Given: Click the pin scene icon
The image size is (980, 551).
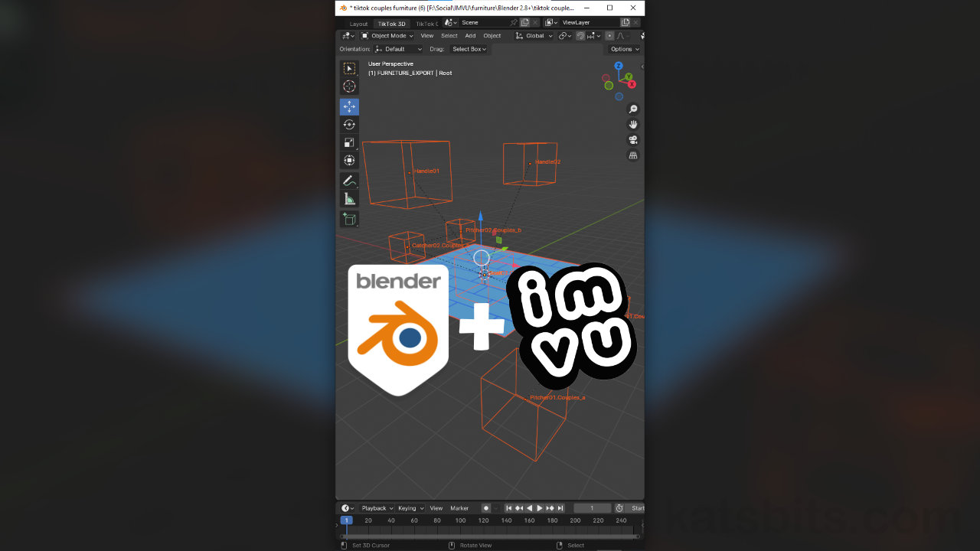Looking at the screenshot, I should [x=514, y=23].
